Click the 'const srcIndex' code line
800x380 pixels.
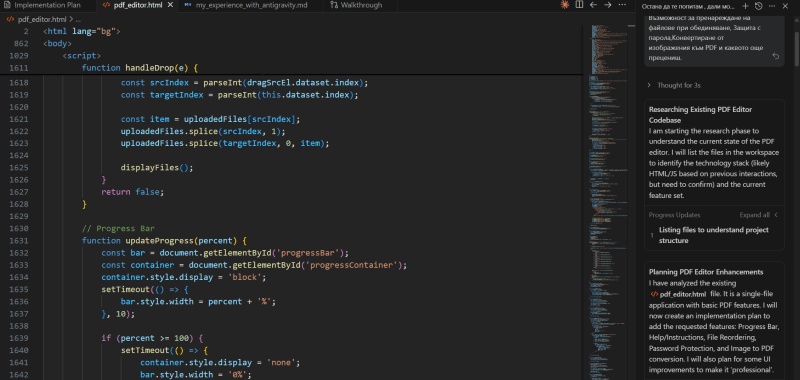coord(244,83)
